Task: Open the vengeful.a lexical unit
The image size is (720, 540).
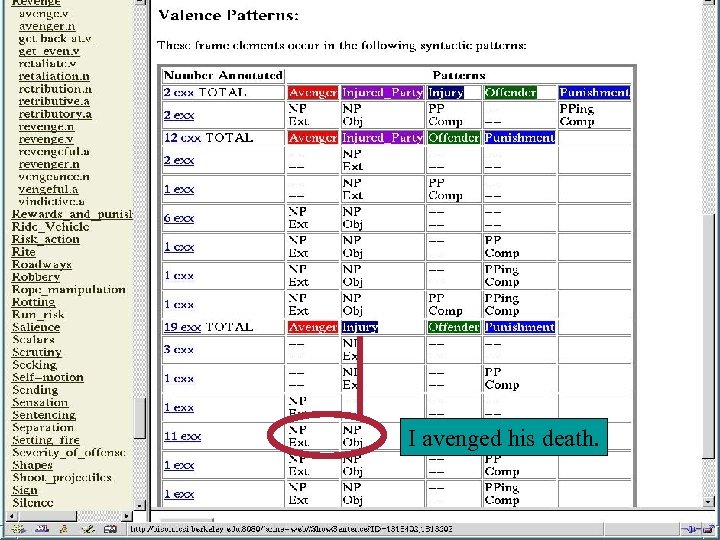Action: coord(48,189)
